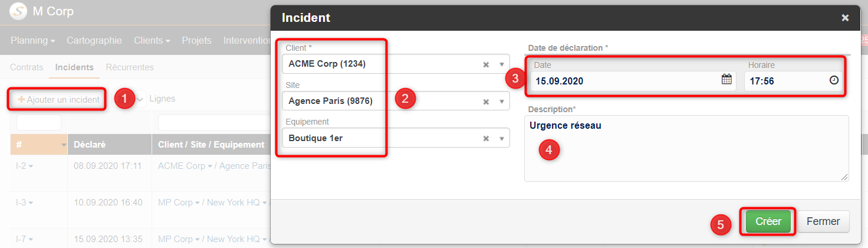Click the M Corp logo icon
Screen dimensions: 868x248
click(x=19, y=11)
